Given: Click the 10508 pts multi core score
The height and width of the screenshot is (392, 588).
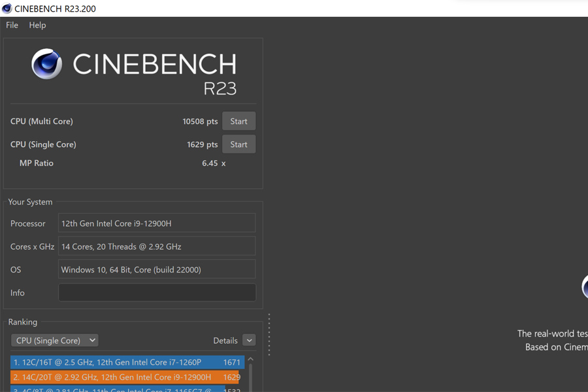Looking at the screenshot, I should 200,122.
